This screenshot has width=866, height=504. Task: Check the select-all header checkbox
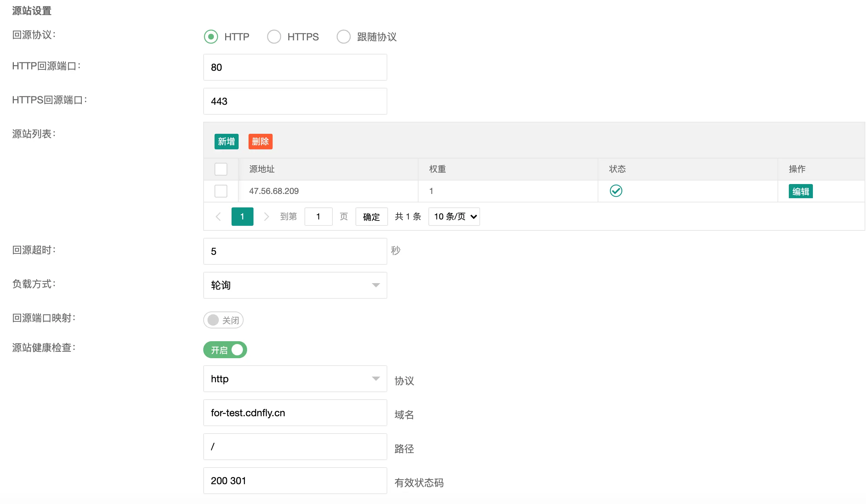[221, 169]
